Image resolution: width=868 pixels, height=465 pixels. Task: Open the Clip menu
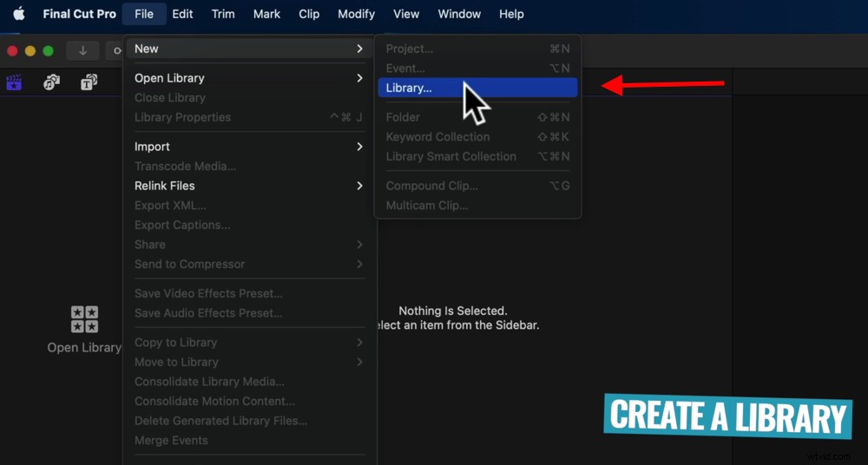tap(309, 14)
